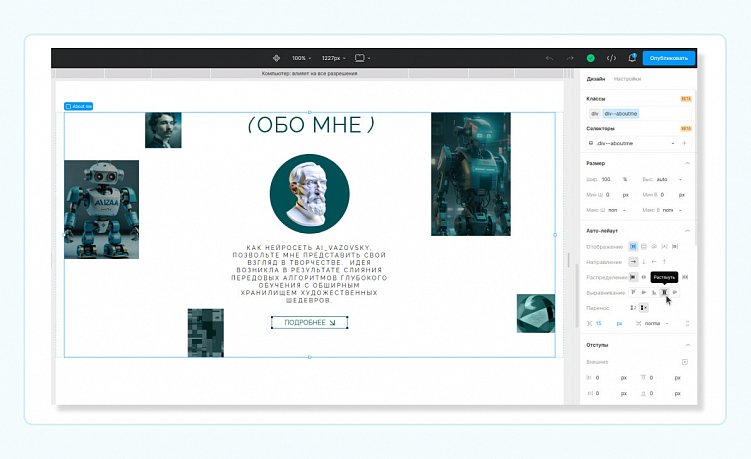
Task: Select the bust portrait circle image
Action: pyautogui.click(x=309, y=194)
